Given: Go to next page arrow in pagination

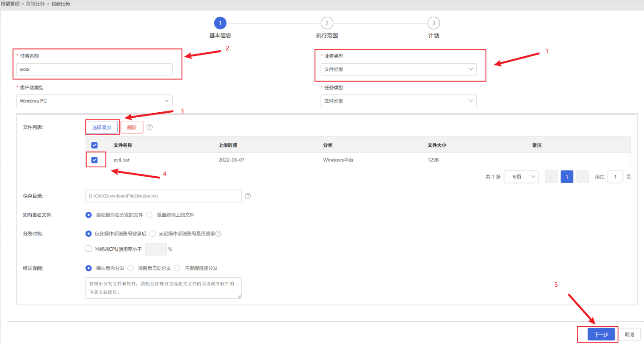Looking at the screenshot, I should [583, 177].
